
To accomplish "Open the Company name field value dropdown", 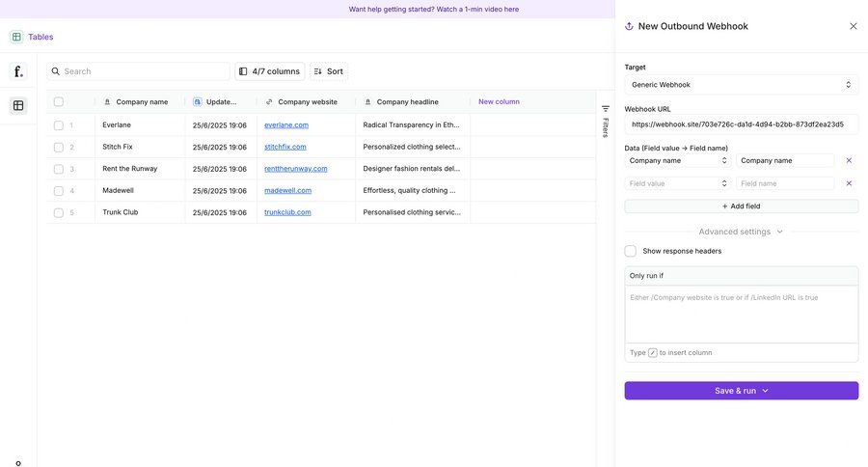I will [x=678, y=161].
